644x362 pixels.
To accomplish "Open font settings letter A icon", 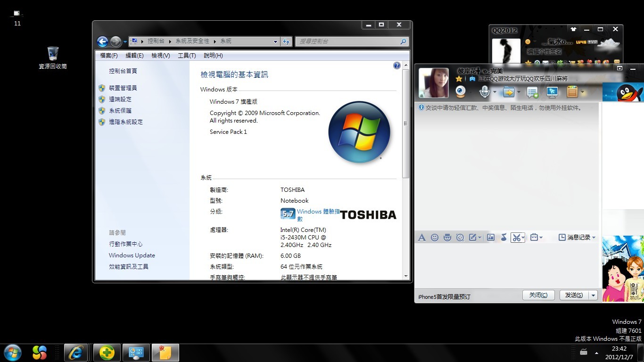I will [x=422, y=238].
